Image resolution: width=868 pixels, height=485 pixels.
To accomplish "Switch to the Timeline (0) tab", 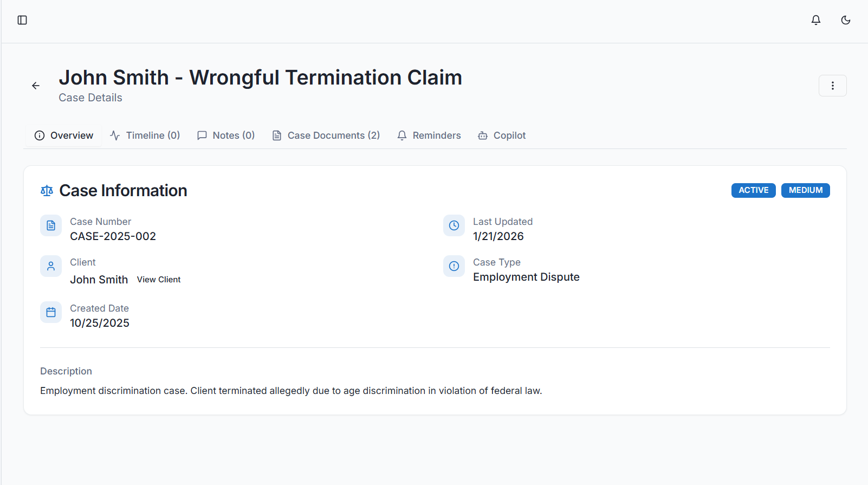I will point(145,135).
